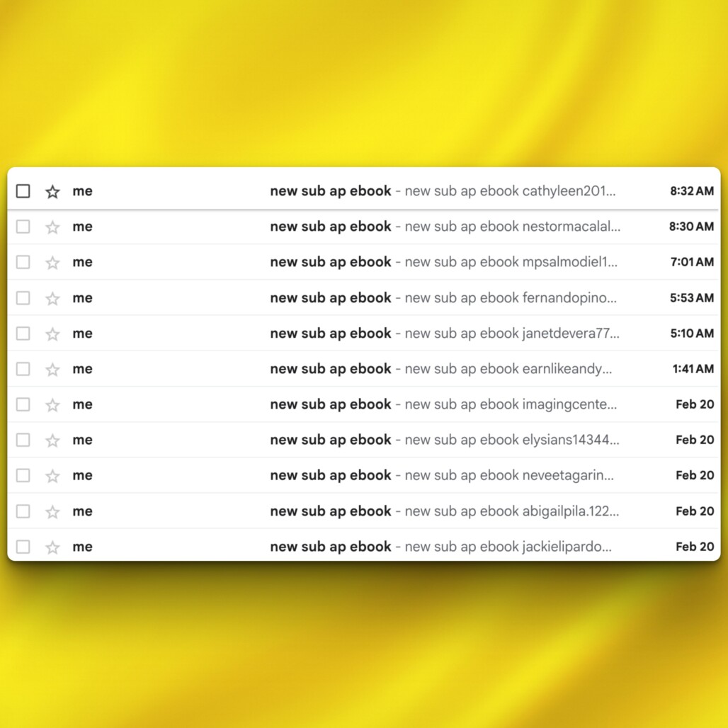
Task: Star the nestormacalal email
Action: coord(52,227)
